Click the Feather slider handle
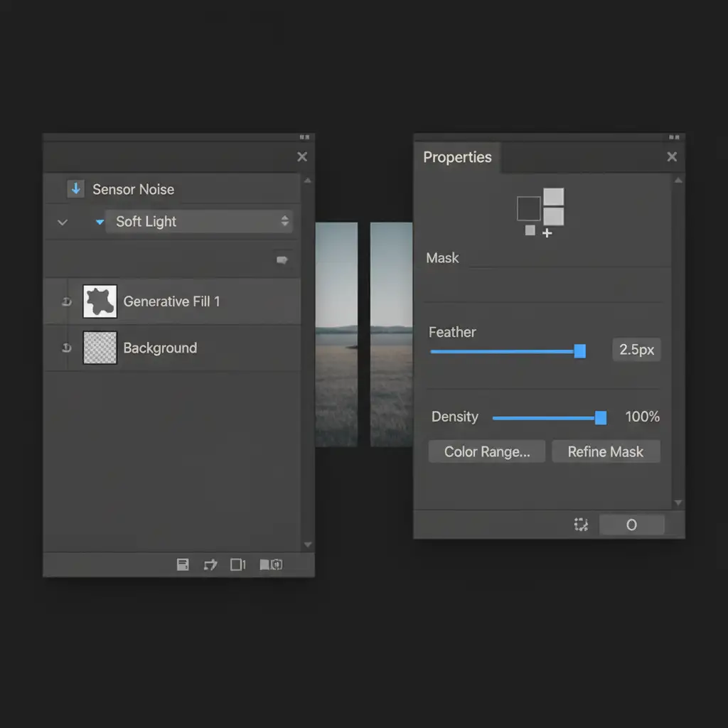 pyautogui.click(x=579, y=350)
